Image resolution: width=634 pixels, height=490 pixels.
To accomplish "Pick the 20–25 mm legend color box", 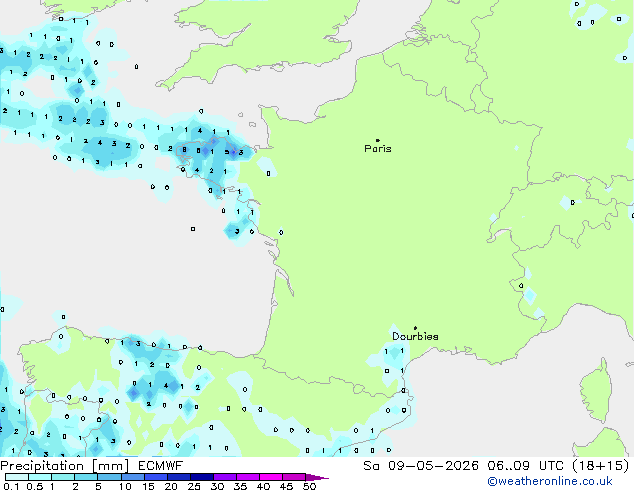I will click(x=178, y=477).
